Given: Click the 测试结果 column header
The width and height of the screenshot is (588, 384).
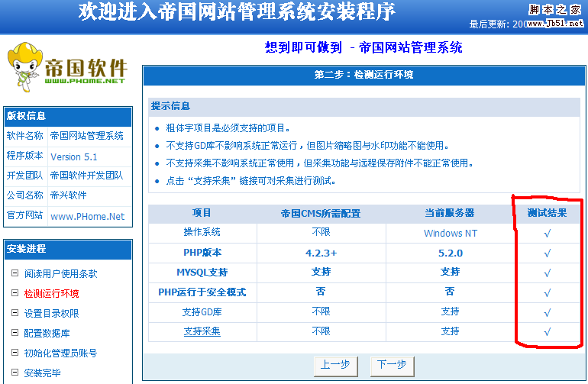Looking at the screenshot, I should pyautogui.click(x=547, y=213).
